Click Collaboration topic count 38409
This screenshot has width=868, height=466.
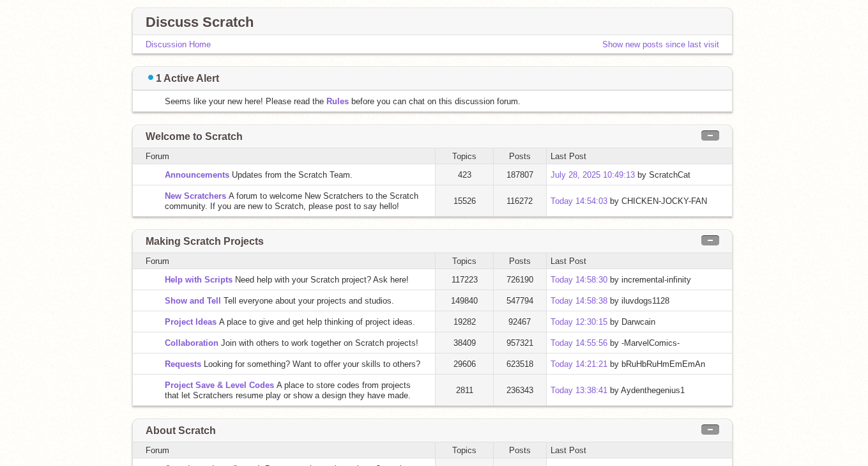pyautogui.click(x=464, y=343)
